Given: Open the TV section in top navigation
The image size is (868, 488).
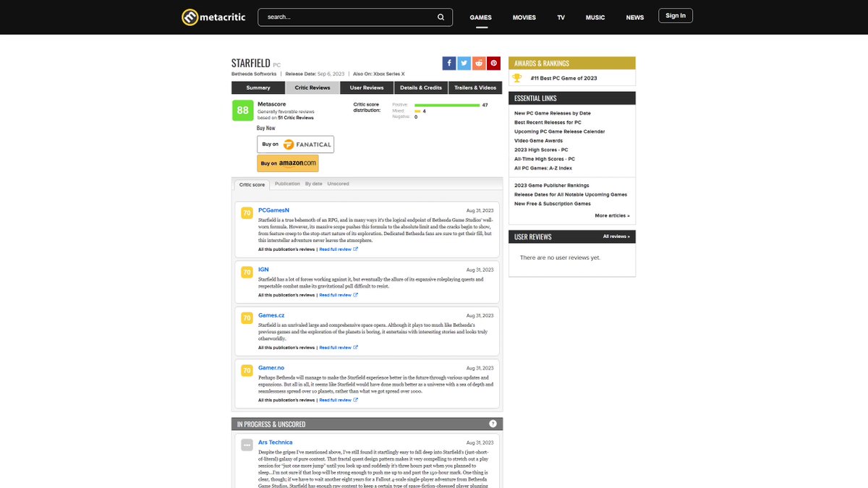Looking at the screenshot, I should coord(561,17).
